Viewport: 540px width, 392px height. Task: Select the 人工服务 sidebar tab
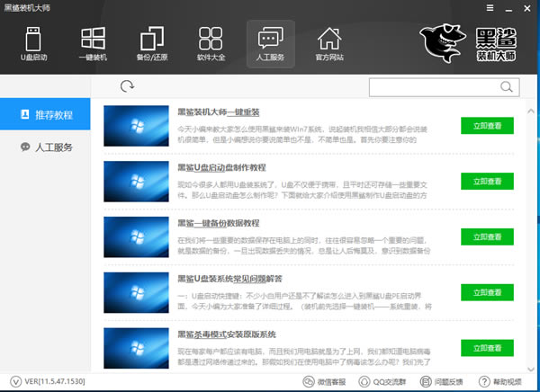(x=45, y=147)
